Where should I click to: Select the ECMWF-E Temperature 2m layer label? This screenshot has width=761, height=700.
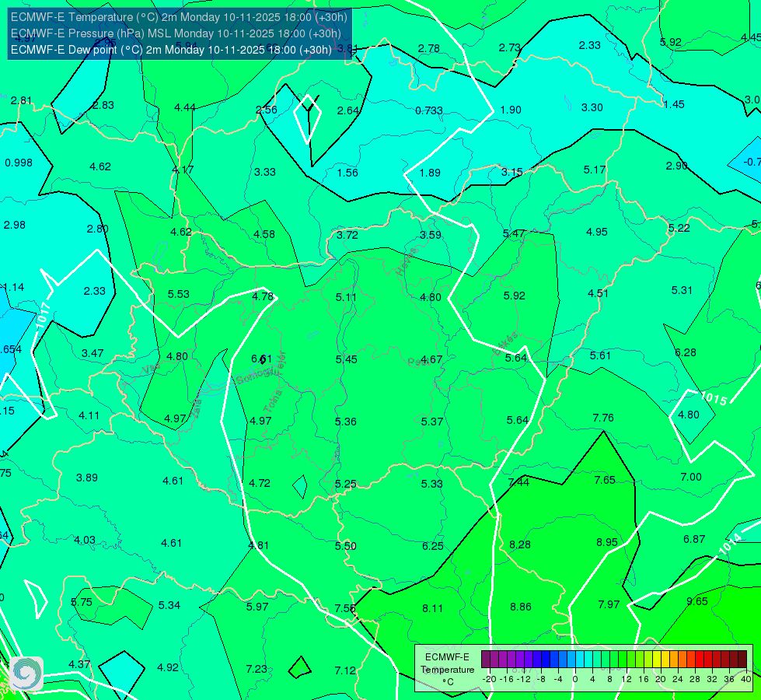[x=179, y=17]
